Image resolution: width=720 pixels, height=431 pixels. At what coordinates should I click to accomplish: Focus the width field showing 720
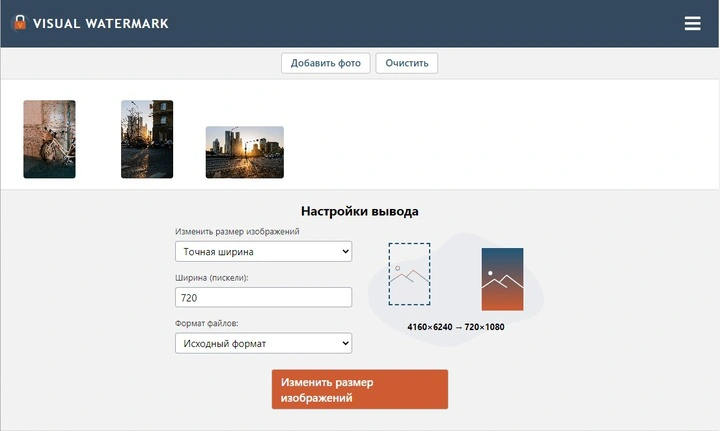coord(263,298)
